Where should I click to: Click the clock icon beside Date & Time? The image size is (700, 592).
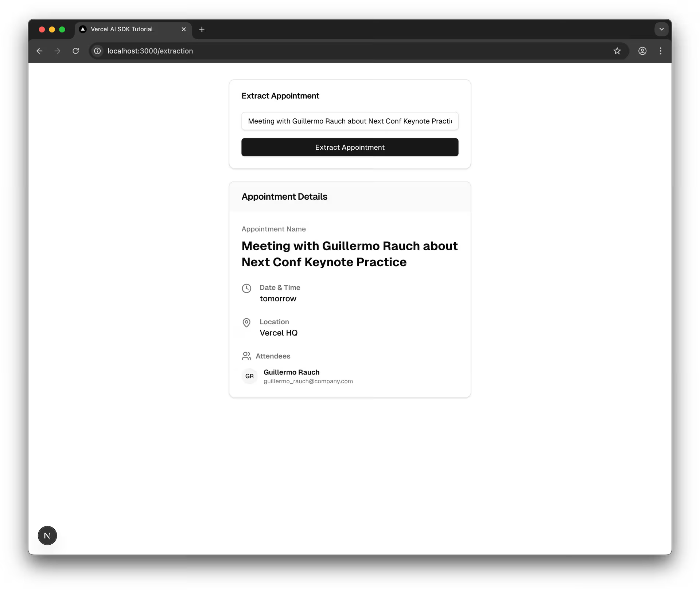click(246, 289)
